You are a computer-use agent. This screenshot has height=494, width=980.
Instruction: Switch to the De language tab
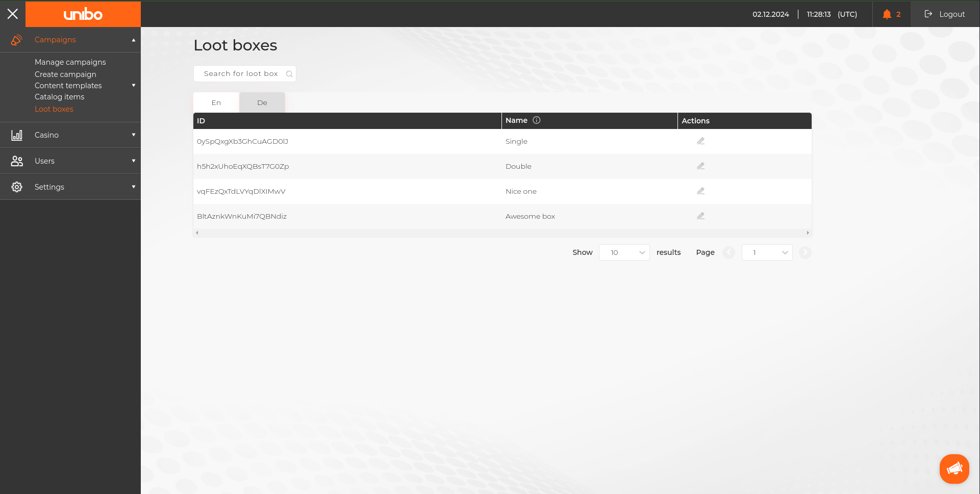pyautogui.click(x=262, y=102)
